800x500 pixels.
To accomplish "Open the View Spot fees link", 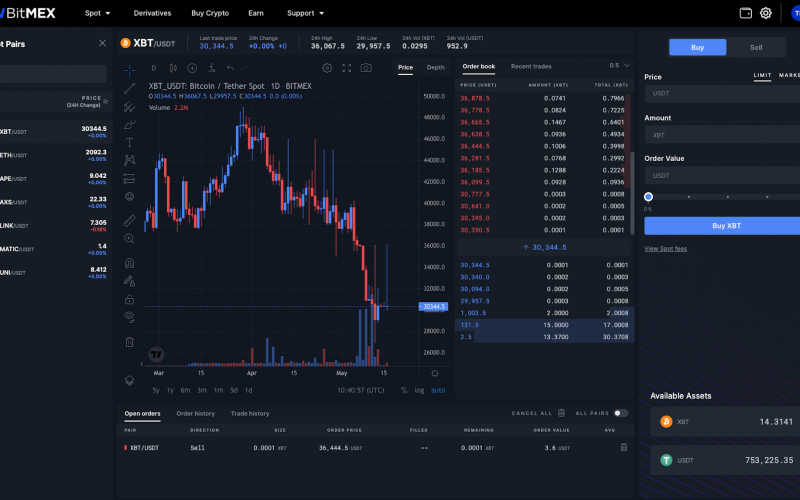I will point(665,249).
